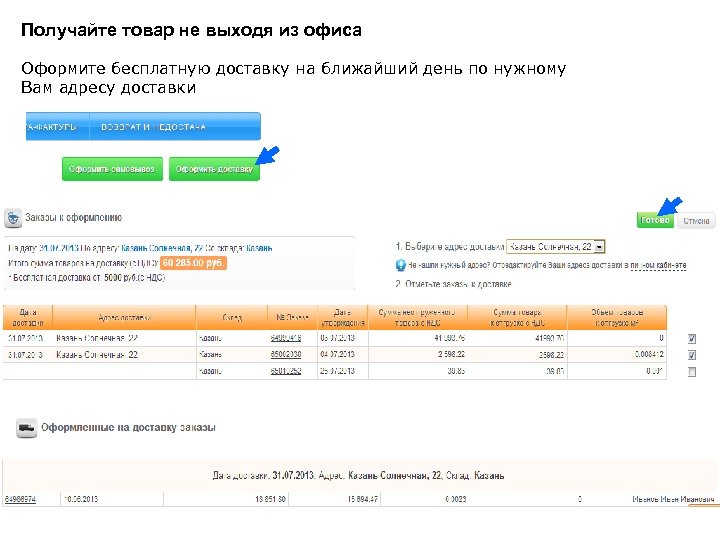Follow the personal cabinet link in hint

(x=658, y=265)
